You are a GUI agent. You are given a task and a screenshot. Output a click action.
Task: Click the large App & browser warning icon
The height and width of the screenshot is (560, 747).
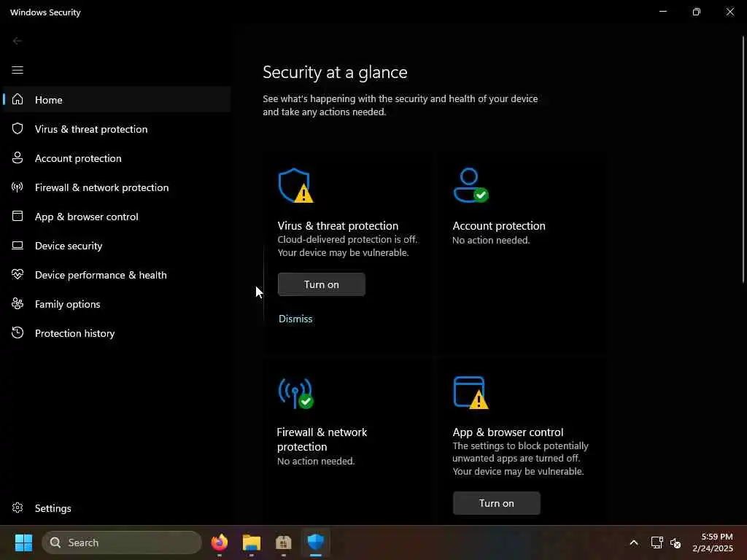coord(471,393)
